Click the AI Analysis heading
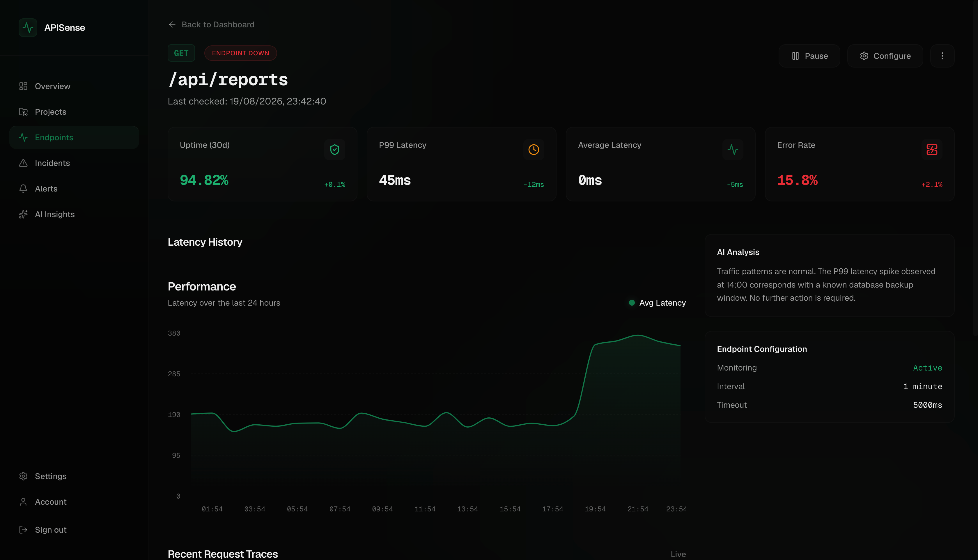The width and height of the screenshot is (978, 560). point(738,252)
